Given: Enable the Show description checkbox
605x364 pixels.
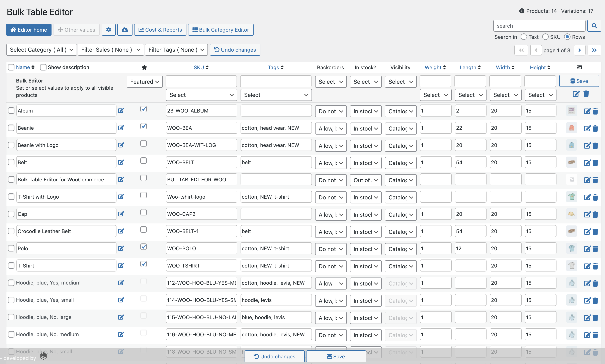Looking at the screenshot, I should coord(43,67).
